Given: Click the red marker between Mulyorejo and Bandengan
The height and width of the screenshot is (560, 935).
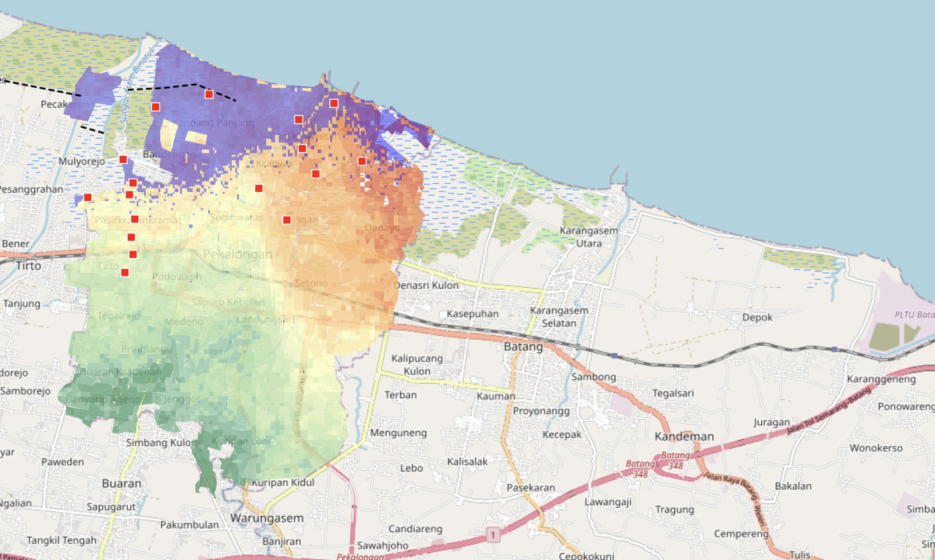Looking at the screenshot, I should click(123, 159).
